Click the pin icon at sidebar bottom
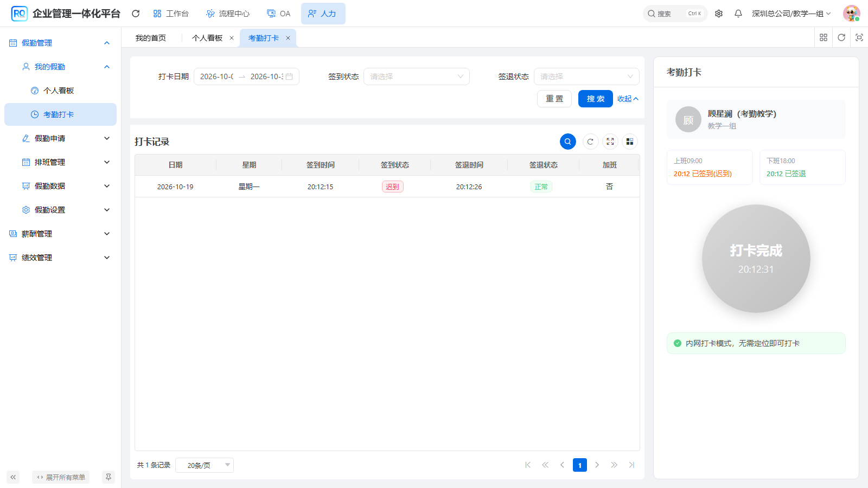868x488 pixels. (x=108, y=477)
